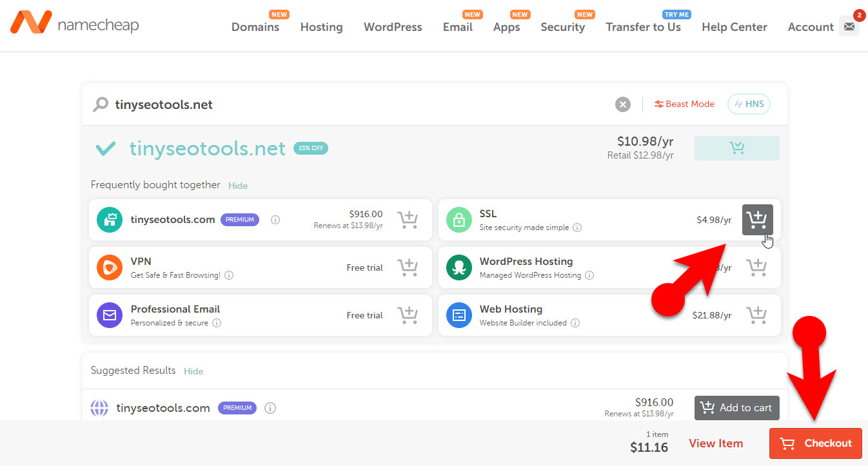868x466 pixels.
Task: Show info for suggested tinyseotools.com result
Action: coord(270,408)
